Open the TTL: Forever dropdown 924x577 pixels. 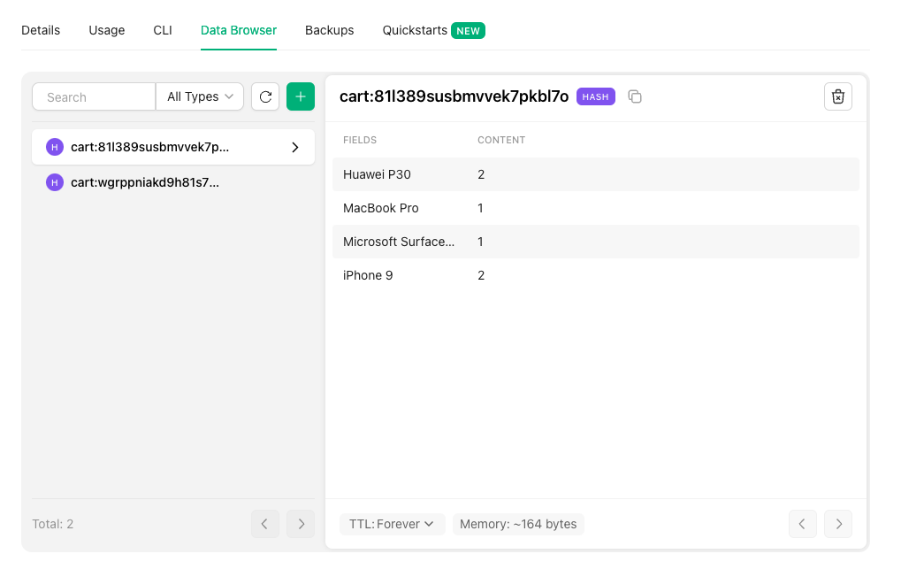392,524
